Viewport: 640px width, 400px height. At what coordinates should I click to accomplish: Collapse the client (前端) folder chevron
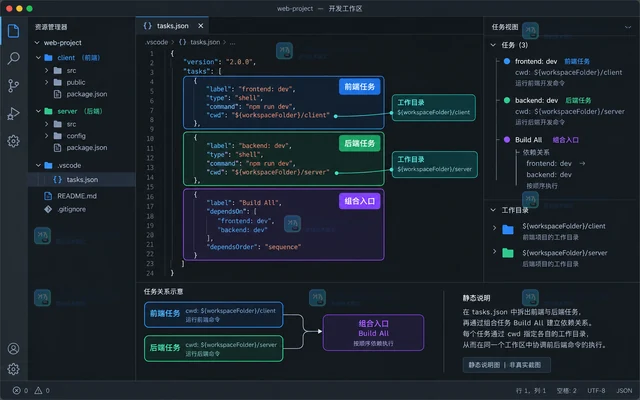tap(38, 58)
